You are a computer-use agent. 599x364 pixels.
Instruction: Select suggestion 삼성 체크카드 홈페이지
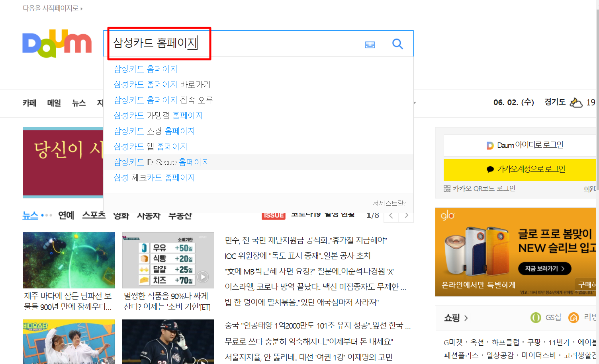(x=154, y=177)
